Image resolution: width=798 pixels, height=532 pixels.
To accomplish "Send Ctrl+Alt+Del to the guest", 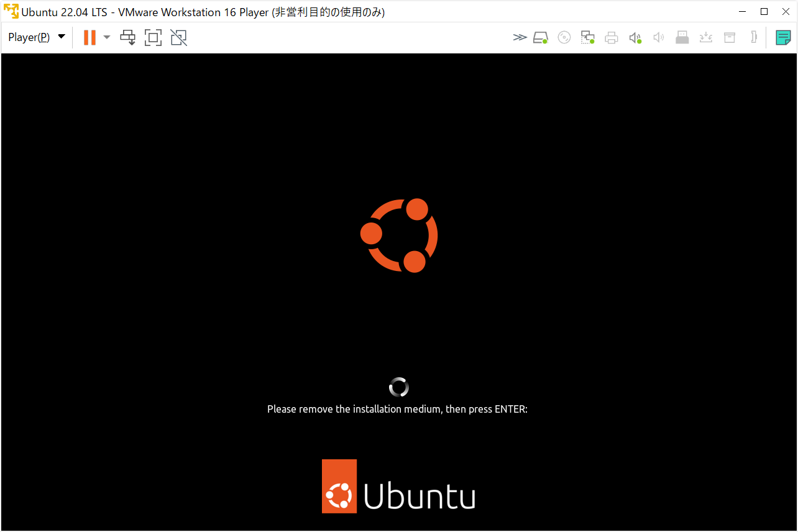I will tap(128, 38).
